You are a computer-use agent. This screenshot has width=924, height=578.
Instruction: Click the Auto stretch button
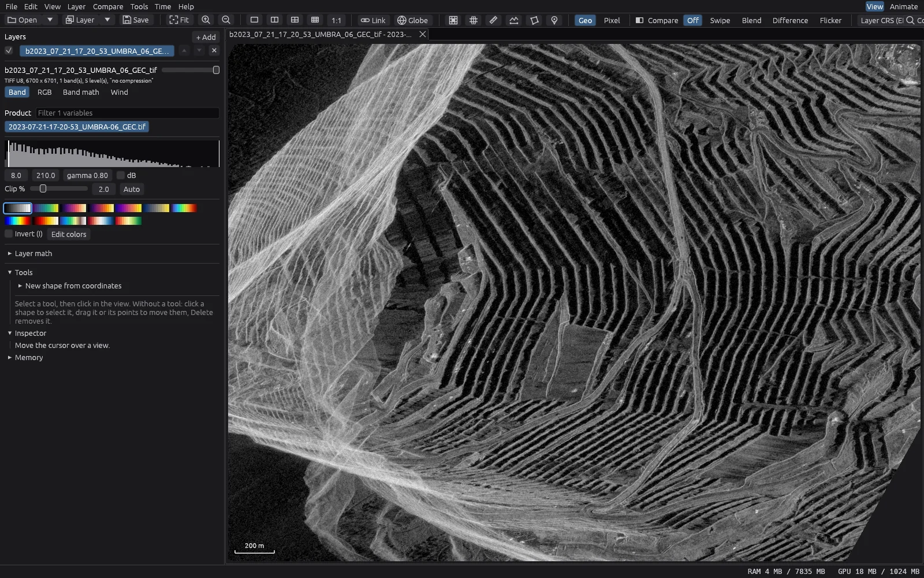coord(132,189)
